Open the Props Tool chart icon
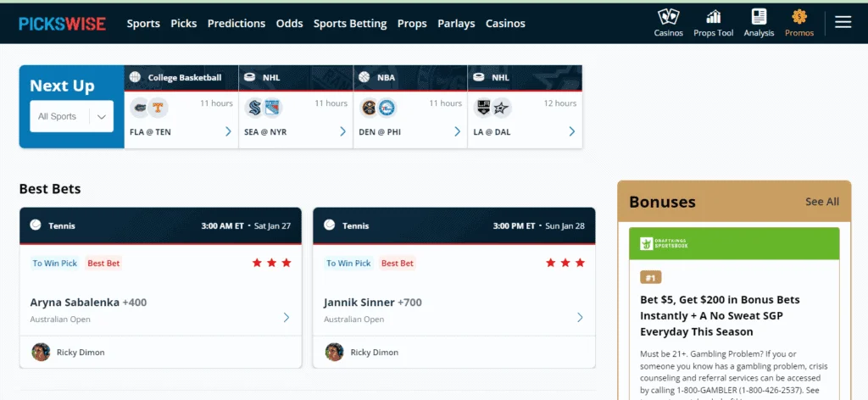 (x=713, y=18)
